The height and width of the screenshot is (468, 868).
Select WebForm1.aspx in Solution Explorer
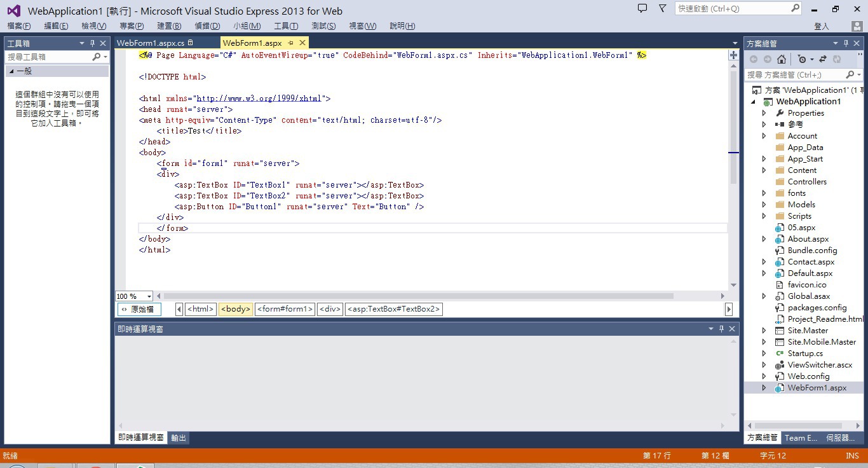point(817,388)
